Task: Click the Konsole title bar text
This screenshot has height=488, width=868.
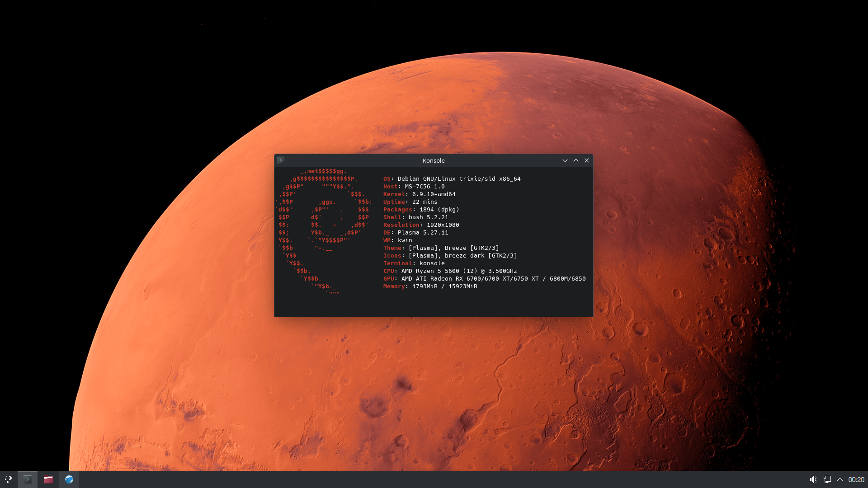Action: (434, 160)
